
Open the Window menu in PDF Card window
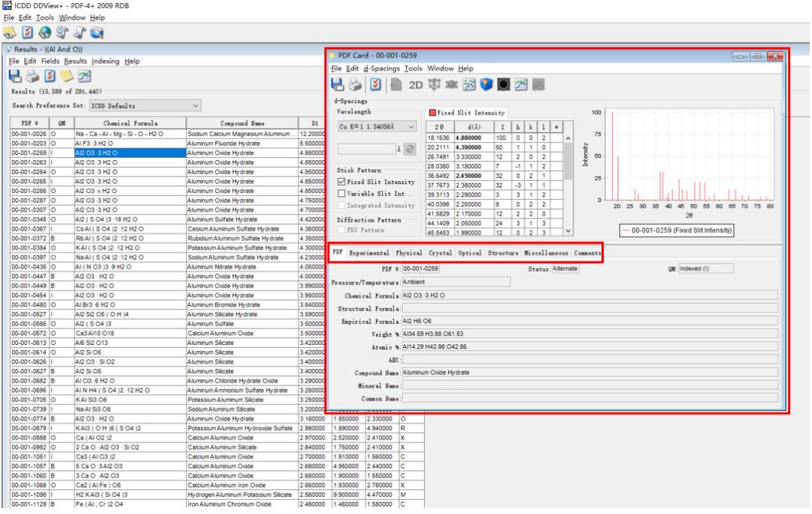tap(441, 68)
